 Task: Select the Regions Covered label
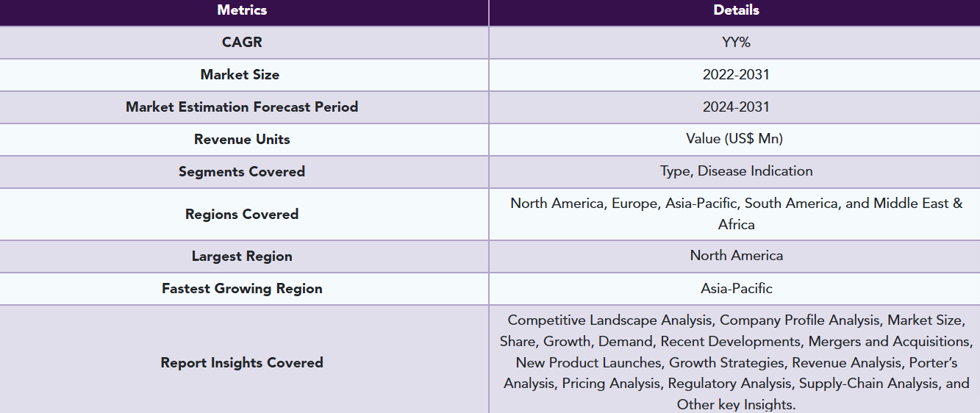(242, 215)
